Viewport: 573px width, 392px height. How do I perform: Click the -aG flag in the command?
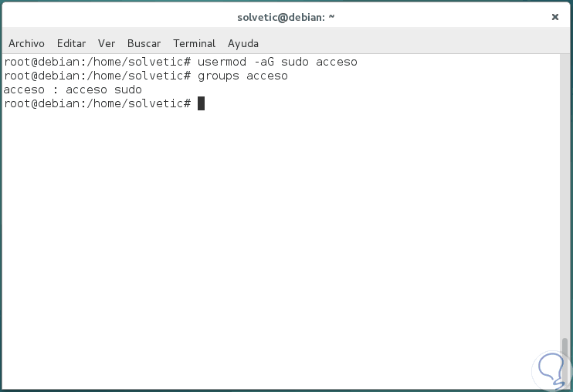263,62
